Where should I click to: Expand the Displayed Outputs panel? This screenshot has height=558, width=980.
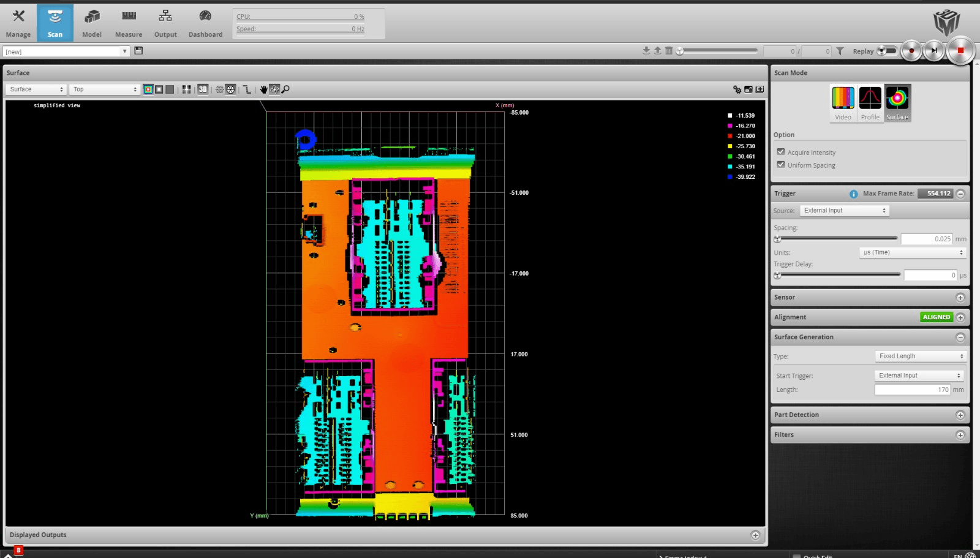[755, 535]
